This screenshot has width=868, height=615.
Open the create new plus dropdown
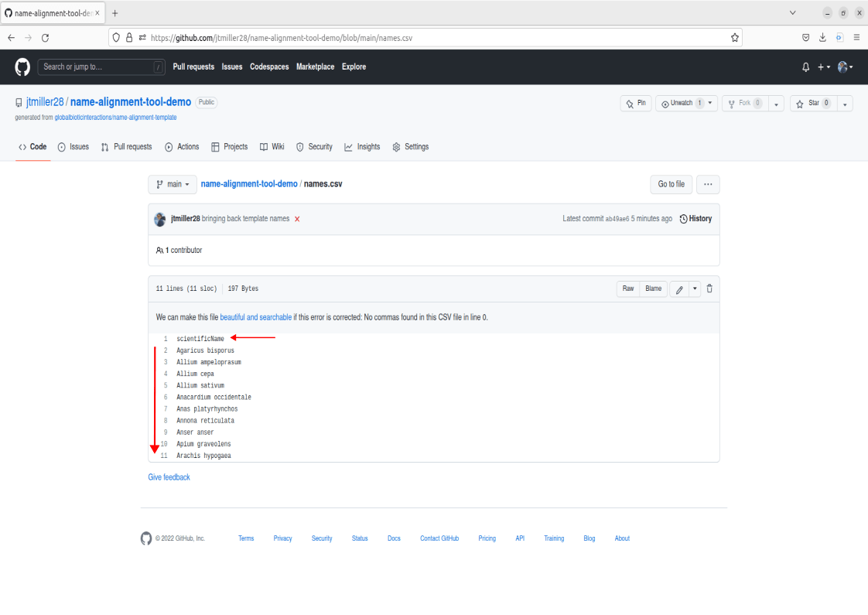[824, 67]
